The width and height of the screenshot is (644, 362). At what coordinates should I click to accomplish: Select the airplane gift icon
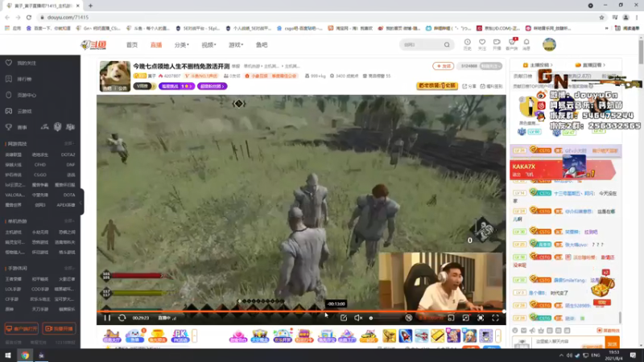[421, 335]
